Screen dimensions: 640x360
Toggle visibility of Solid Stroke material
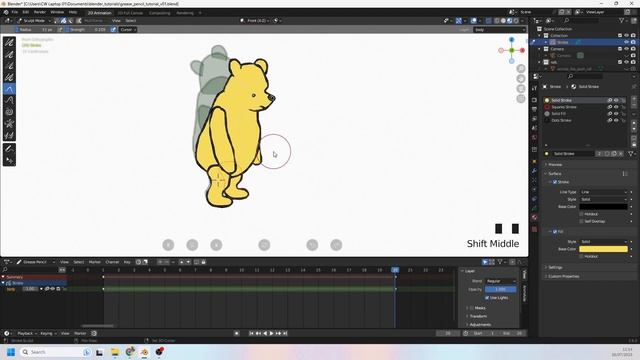point(616,100)
